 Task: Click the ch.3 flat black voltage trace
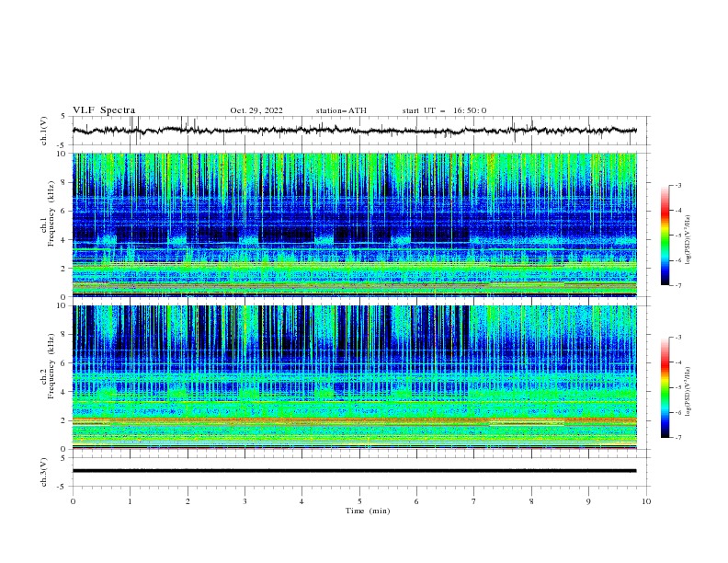pyautogui.click(x=354, y=471)
